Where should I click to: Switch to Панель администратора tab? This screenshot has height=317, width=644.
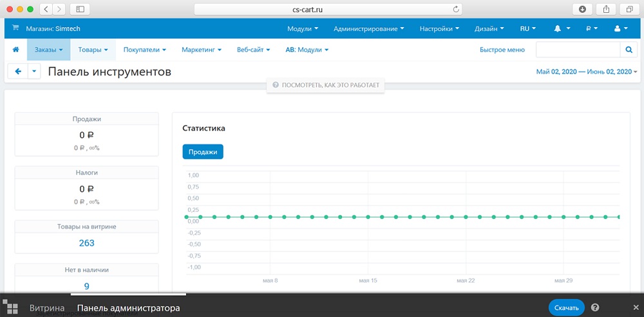[x=129, y=307]
